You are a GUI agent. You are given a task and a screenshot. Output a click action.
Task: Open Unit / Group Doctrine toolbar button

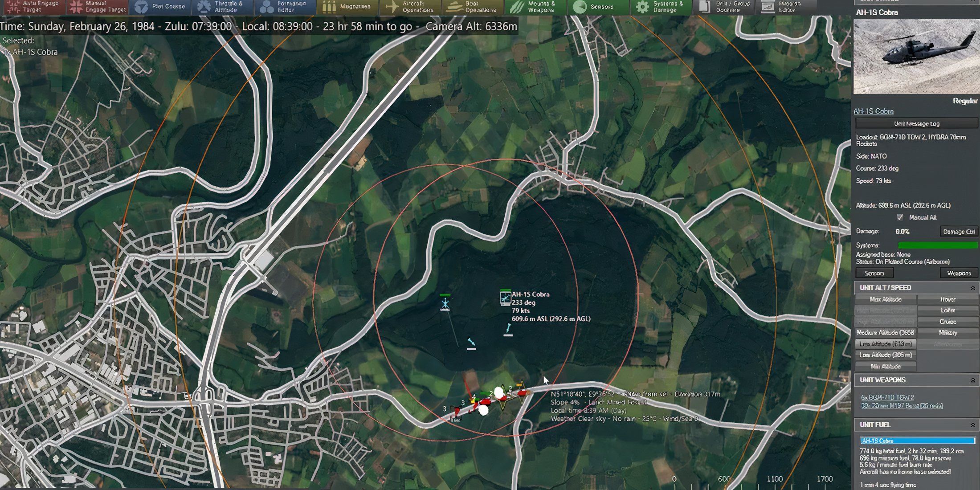point(724,7)
